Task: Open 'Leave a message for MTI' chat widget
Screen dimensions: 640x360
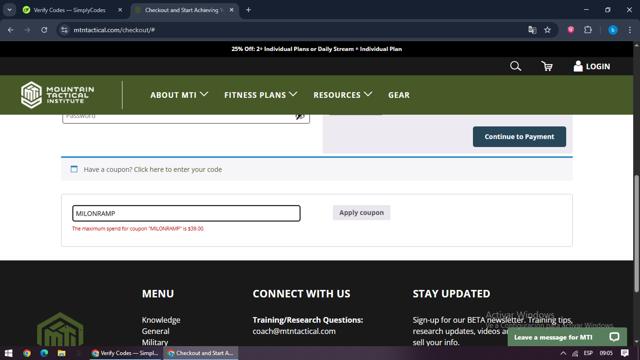Action: point(567,337)
